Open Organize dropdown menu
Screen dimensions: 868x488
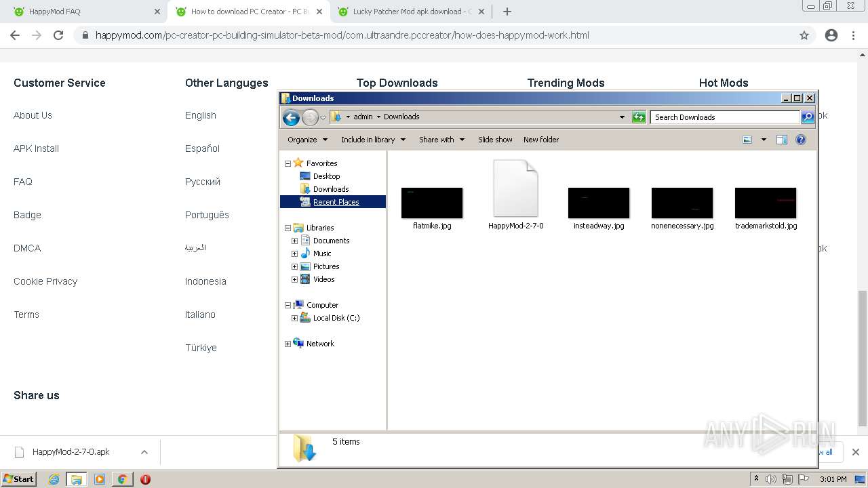tap(307, 140)
